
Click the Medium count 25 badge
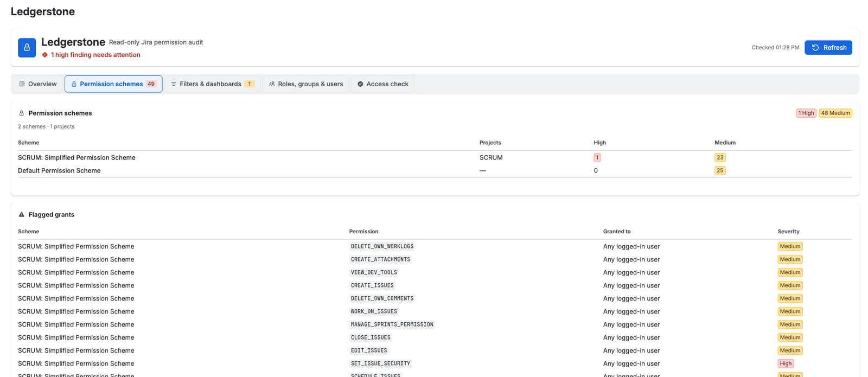[x=720, y=171]
